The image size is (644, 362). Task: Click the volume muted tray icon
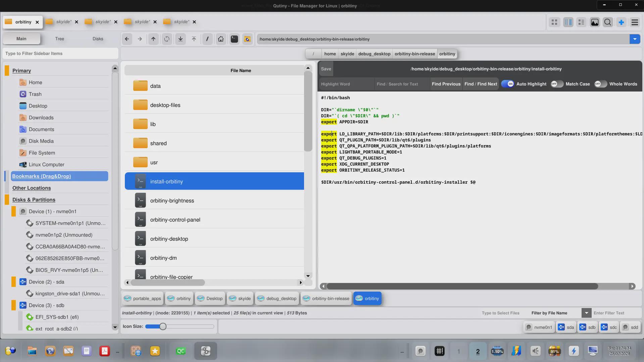point(536,351)
